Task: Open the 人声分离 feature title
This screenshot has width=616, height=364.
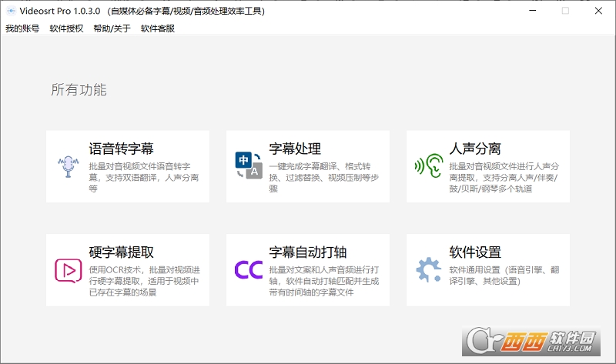Action: 475,149
